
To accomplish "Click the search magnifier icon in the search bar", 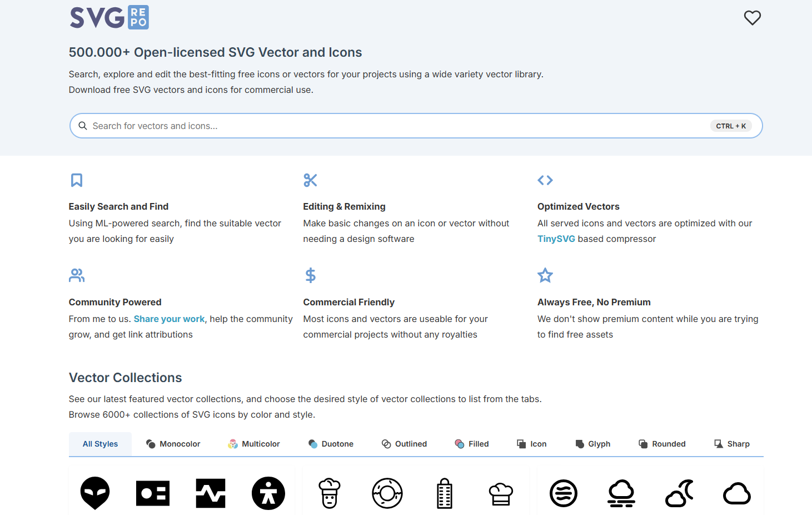I will [x=83, y=126].
